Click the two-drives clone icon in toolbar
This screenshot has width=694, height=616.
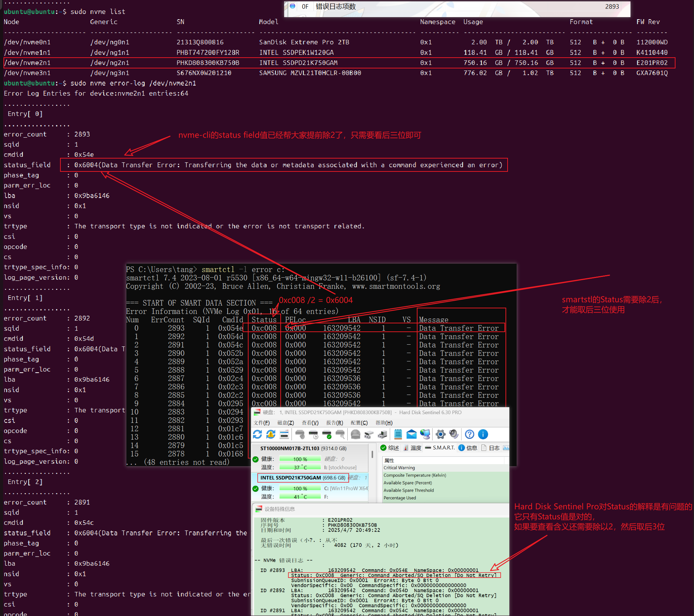[x=369, y=434]
